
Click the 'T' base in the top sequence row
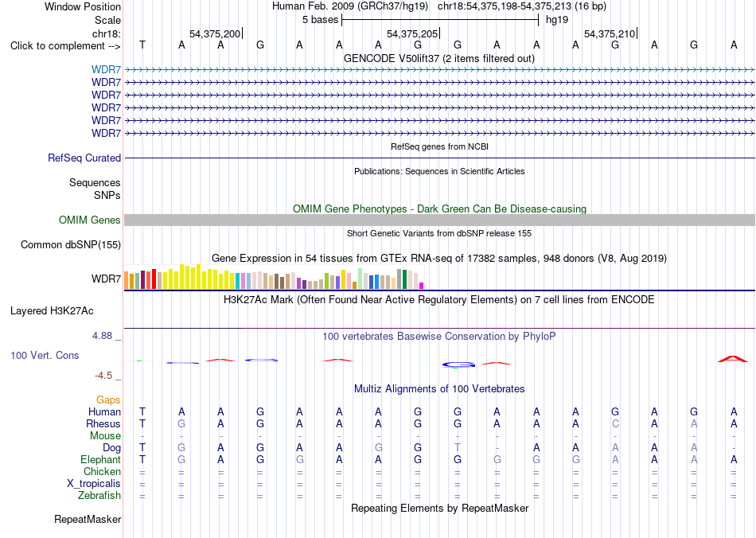click(x=142, y=45)
